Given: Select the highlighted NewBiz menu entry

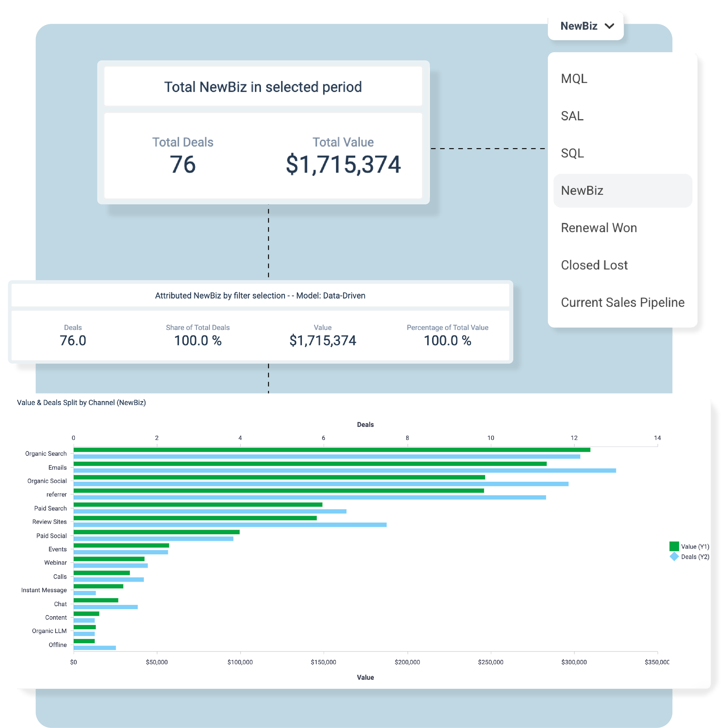Looking at the screenshot, I should pyautogui.click(x=582, y=191).
